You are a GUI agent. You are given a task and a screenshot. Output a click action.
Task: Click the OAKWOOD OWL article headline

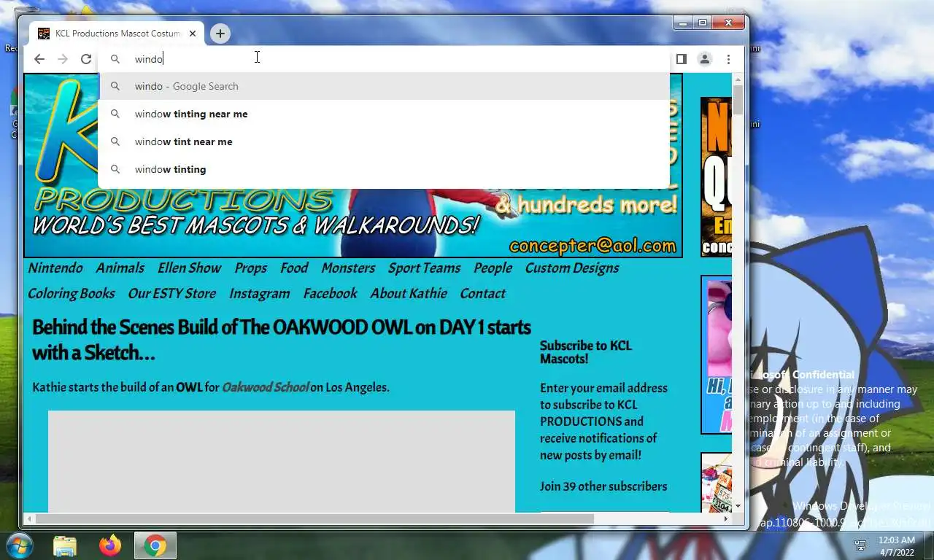point(282,340)
